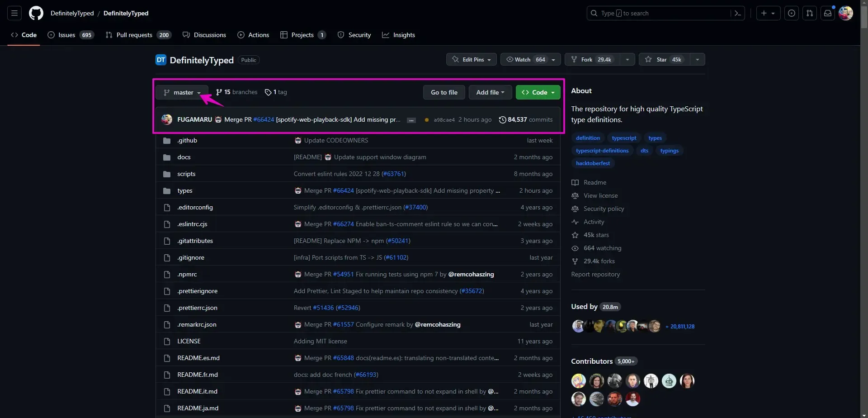Open the Projects tab

click(x=303, y=35)
